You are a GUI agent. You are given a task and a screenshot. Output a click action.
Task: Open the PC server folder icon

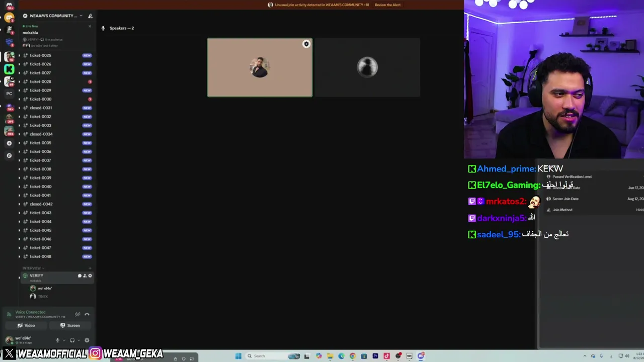click(x=9, y=94)
